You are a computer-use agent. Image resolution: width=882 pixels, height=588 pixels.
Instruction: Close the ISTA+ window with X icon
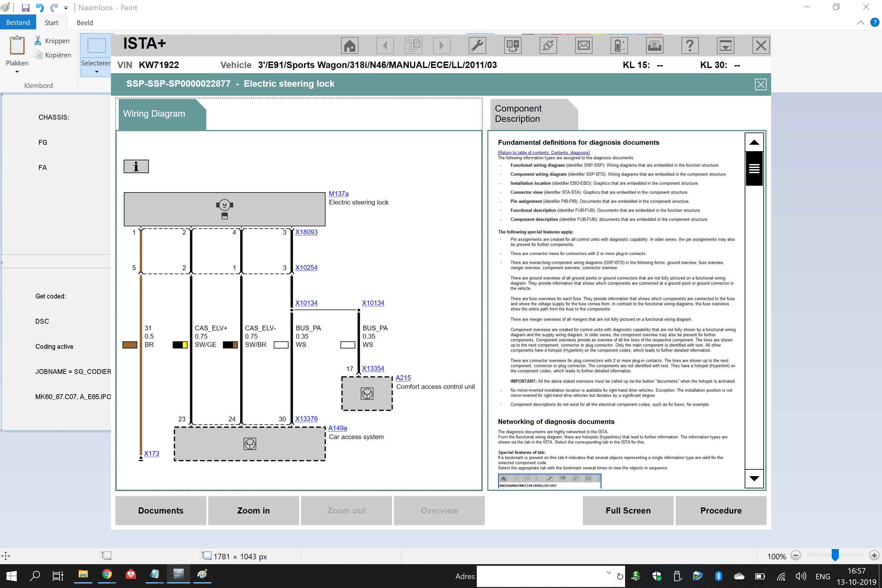click(x=761, y=46)
